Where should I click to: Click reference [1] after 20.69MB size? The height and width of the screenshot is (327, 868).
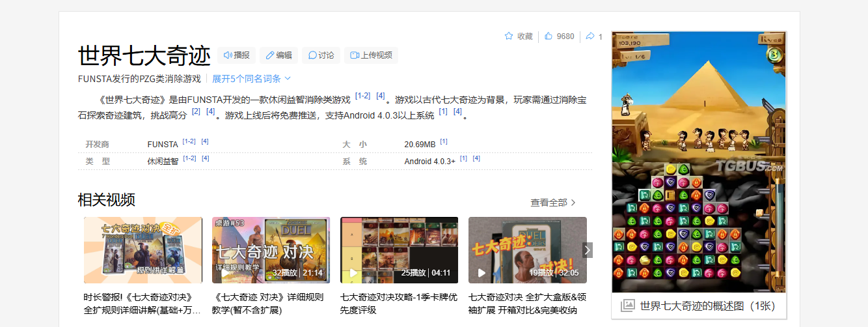pyautogui.click(x=444, y=141)
